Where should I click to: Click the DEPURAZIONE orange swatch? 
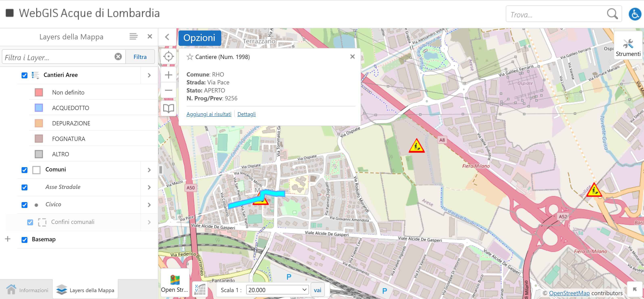[x=39, y=123]
